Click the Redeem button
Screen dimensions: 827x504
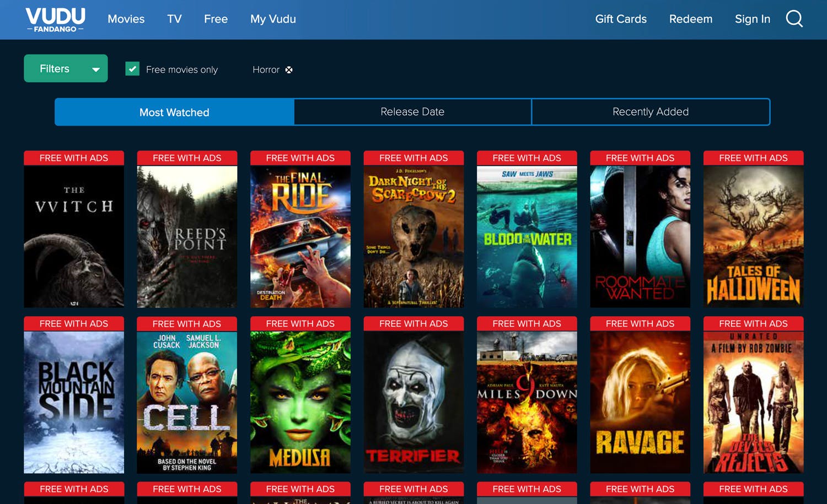click(691, 19)
